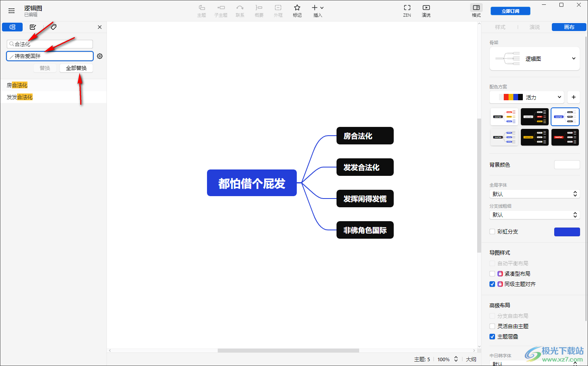Select the 发挥闲得发慌 topic node
Image resolution: width=588 pixels, height=366 pixels.
click(365, 199)
